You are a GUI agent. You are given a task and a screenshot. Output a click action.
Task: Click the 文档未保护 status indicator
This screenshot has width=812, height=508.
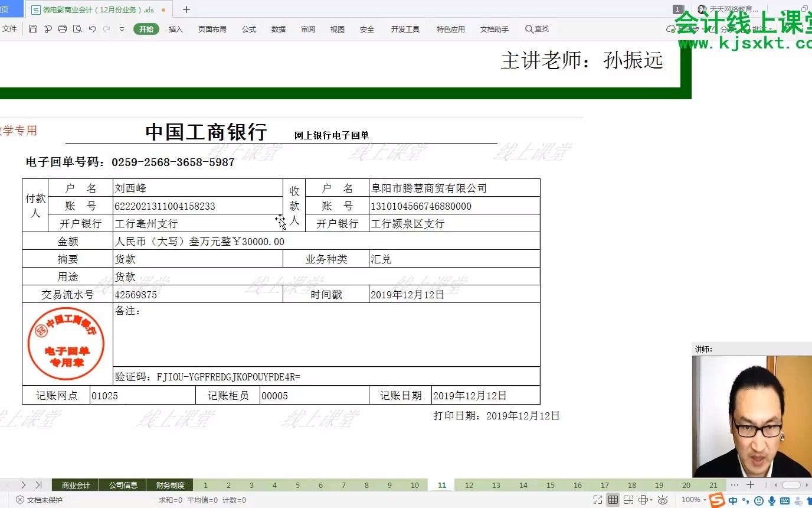click(38, 500)
